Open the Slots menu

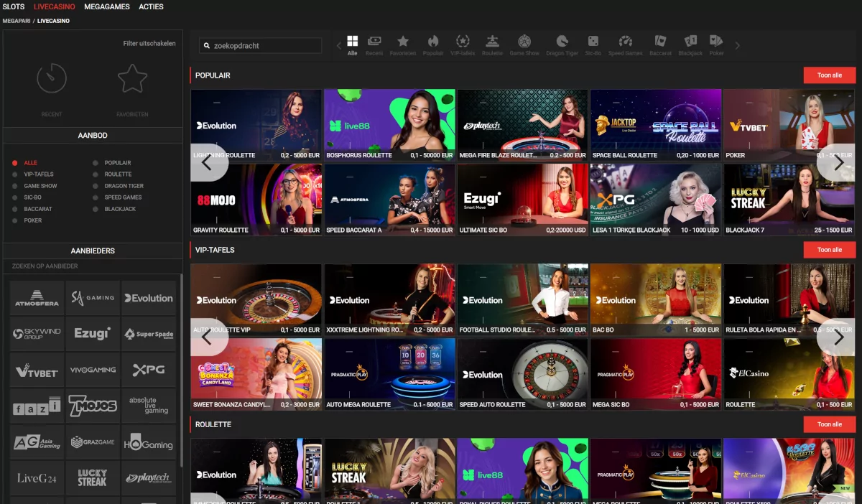click(14, 6)
